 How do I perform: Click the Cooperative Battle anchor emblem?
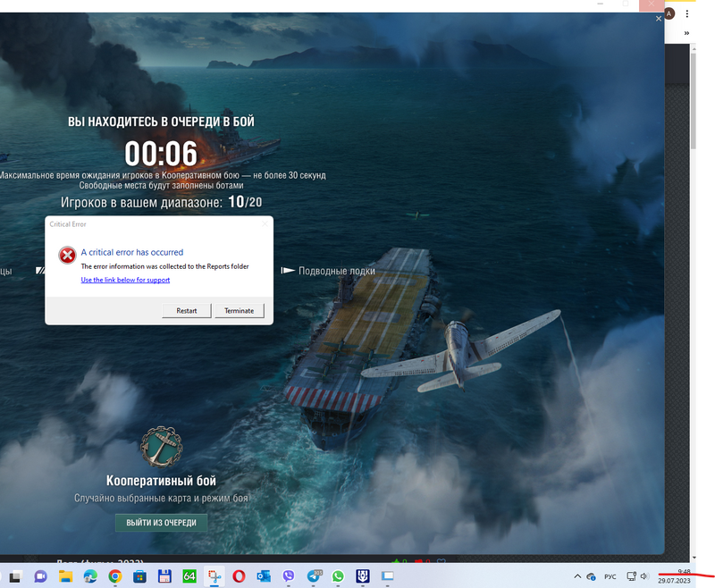(x=161, y=447)
